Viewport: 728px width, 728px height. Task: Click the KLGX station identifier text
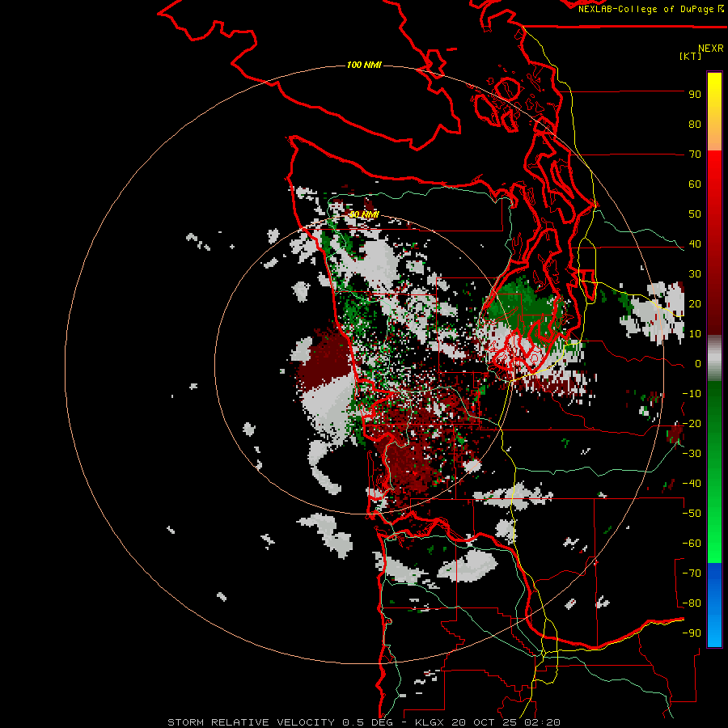pyautogui.click(x=428, y=722)
